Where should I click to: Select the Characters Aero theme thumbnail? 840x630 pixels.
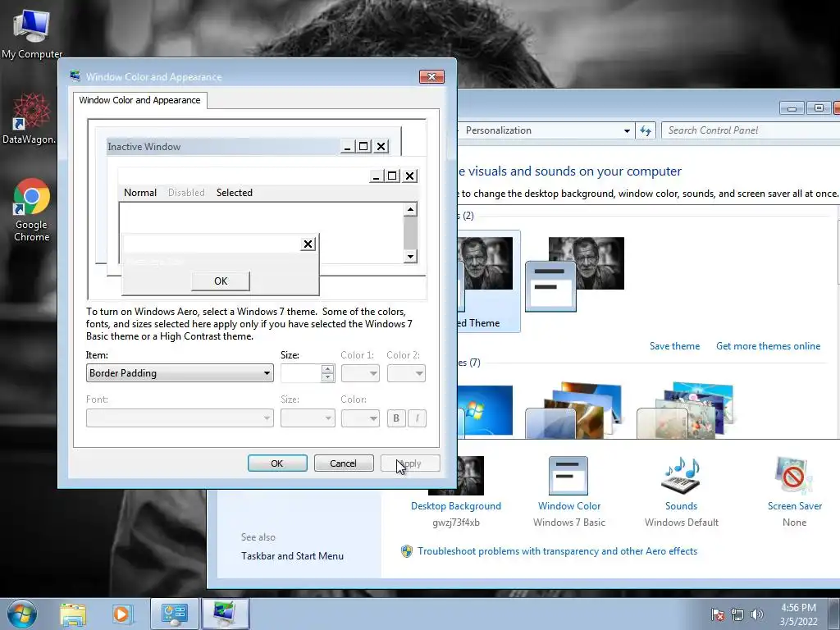tap(685, 412)
